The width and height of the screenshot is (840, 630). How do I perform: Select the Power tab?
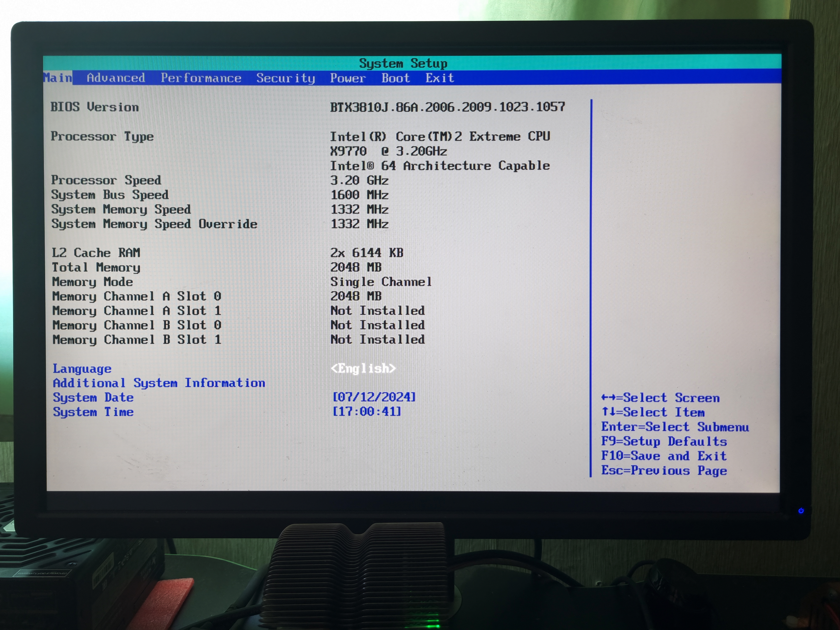tap(348, 78)
